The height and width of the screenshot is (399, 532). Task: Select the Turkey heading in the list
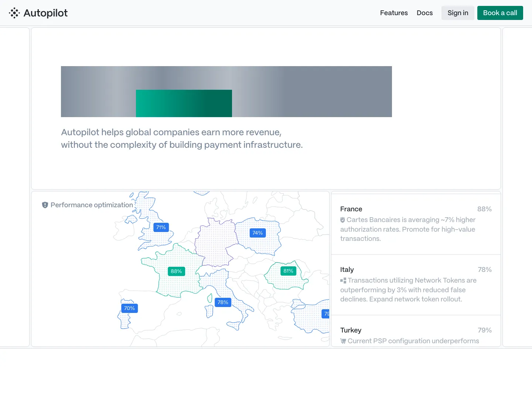coord(351,330)
